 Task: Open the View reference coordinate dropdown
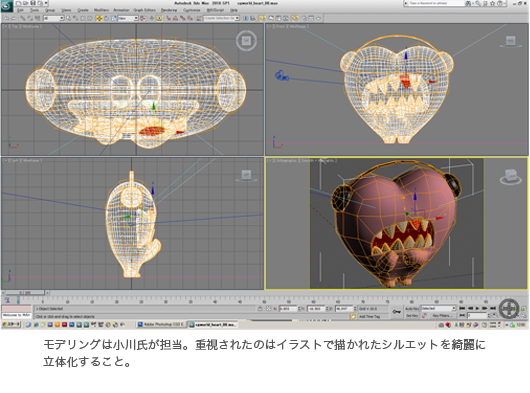pyautogui.click(x=128, y=18)
